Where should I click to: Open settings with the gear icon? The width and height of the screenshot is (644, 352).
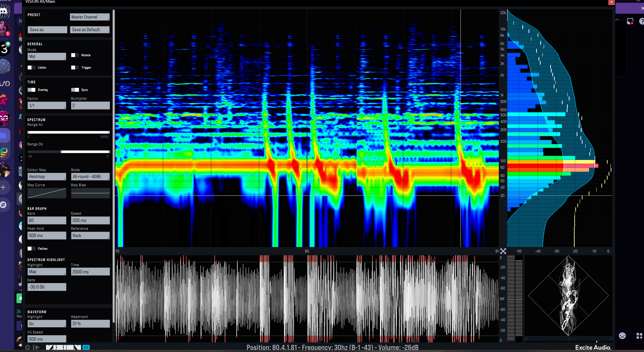tap(28, 347)
